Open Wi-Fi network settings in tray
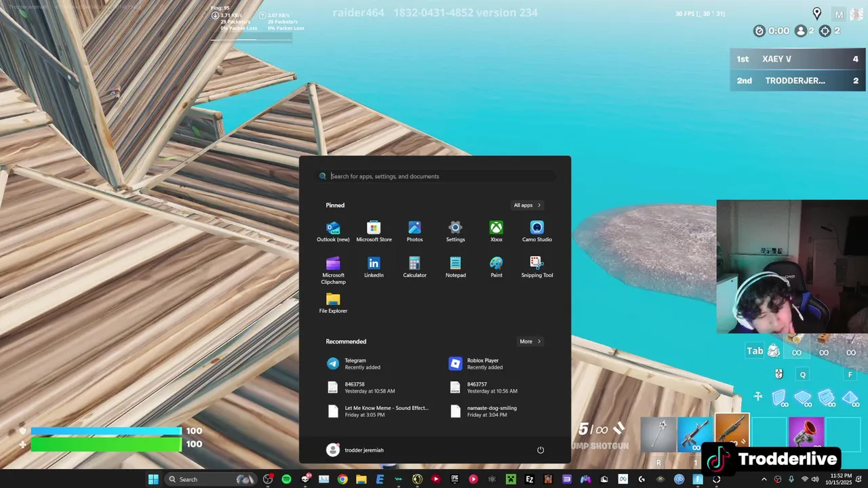 pyautogui.click(x=805, y=479)
